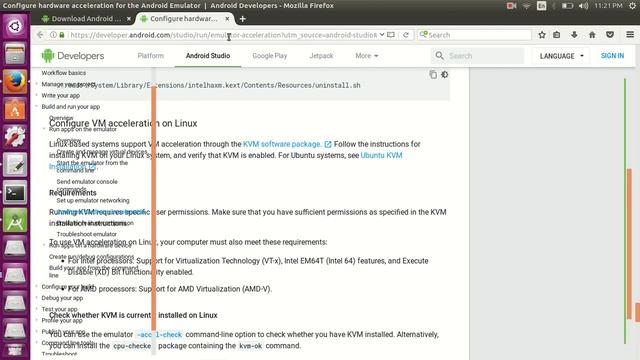Open Ubuntu Dash search launcher
Screen dimensions: 640x360
coord(15,27)
